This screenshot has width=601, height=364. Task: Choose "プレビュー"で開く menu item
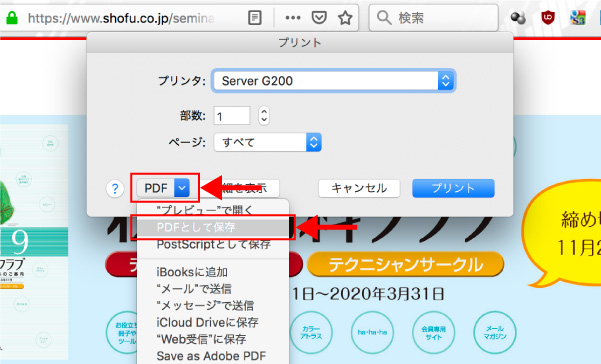pyautogui.click(x=213, y=210)
